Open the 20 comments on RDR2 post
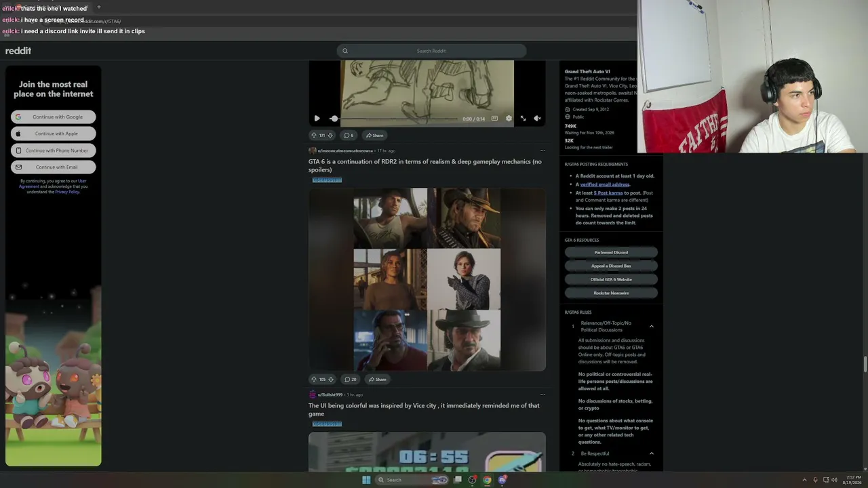Viewport: 868px width, 488px height. [x=350, y=379]
